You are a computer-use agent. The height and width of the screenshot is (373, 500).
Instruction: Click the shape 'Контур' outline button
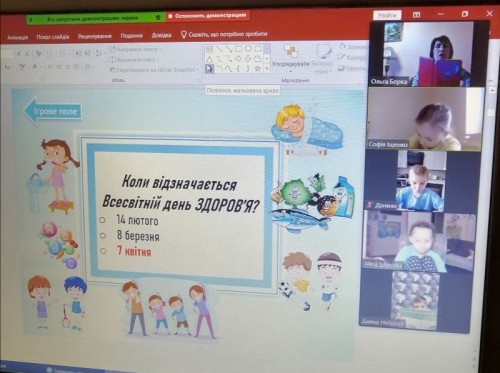(353, 57)
